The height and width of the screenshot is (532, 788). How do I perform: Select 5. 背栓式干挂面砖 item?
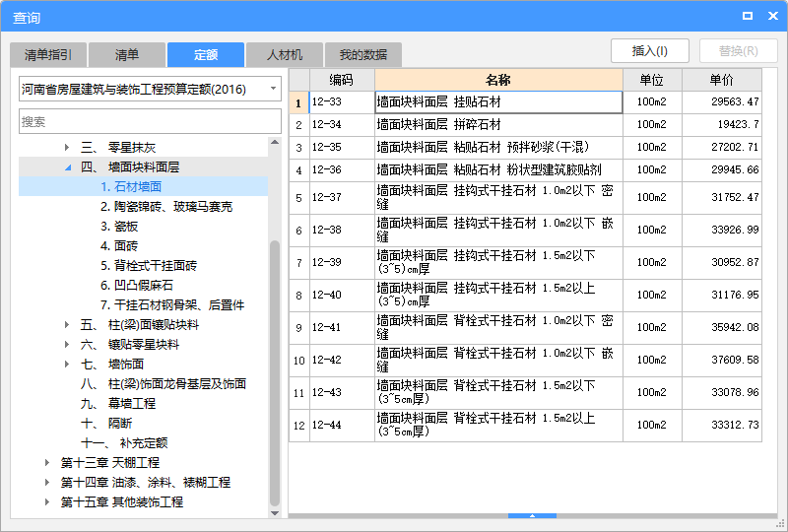149,265
